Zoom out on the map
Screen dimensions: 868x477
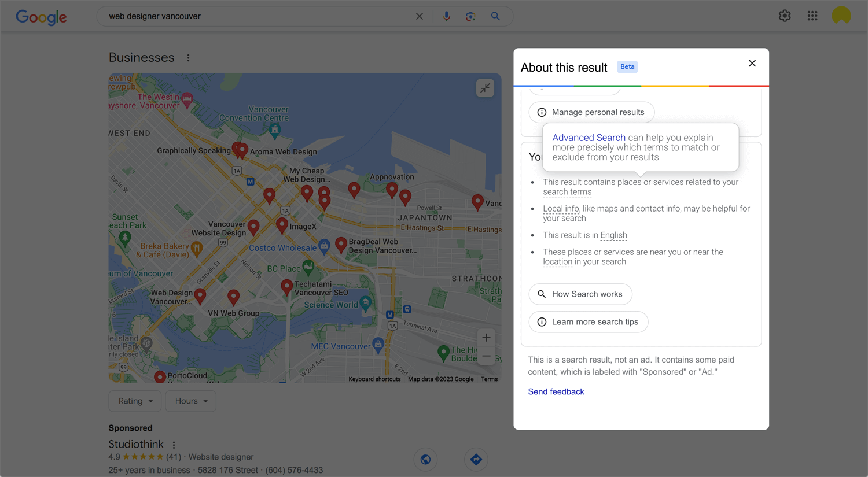pos(487,356)
